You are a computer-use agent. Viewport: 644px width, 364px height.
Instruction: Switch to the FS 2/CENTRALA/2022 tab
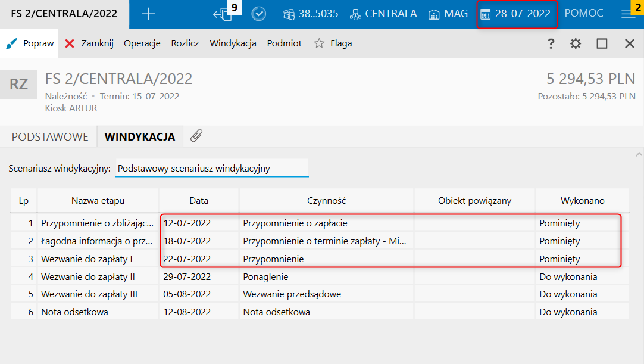(64, 14)
